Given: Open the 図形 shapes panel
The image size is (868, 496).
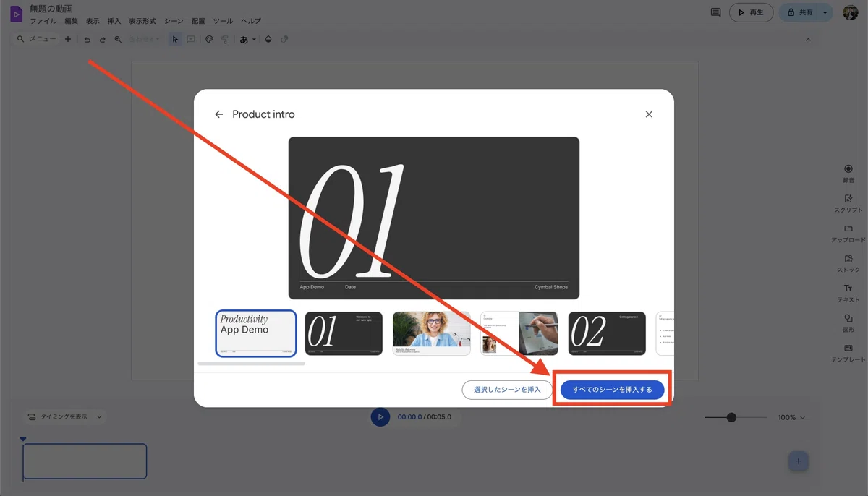Looking at the screenshot, I should (848, 322).
